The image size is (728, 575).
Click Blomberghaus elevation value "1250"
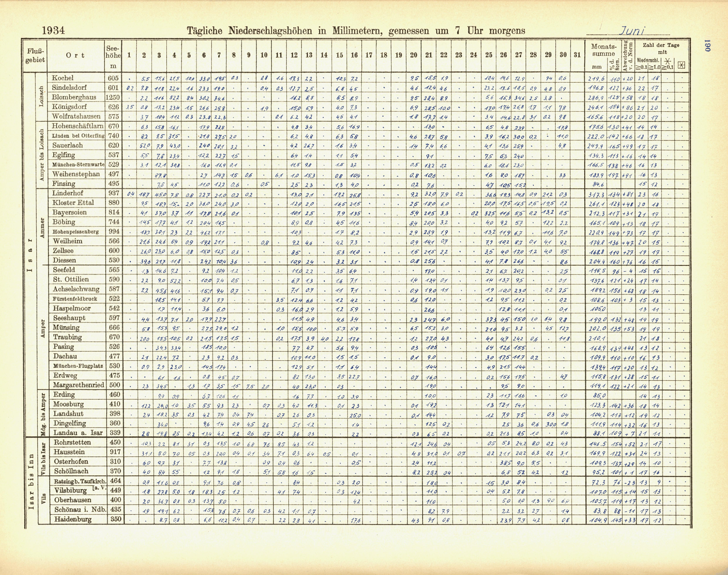tap(113, 97)
